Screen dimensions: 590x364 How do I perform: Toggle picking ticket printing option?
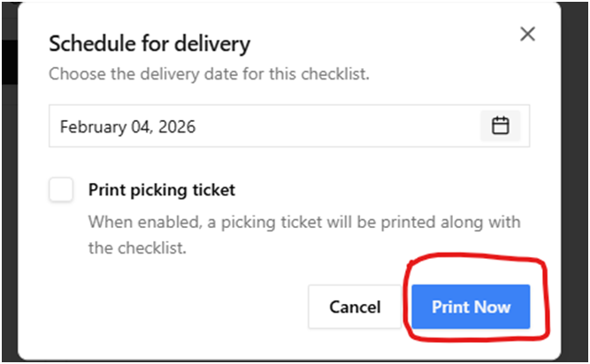(x=61, y=189)
